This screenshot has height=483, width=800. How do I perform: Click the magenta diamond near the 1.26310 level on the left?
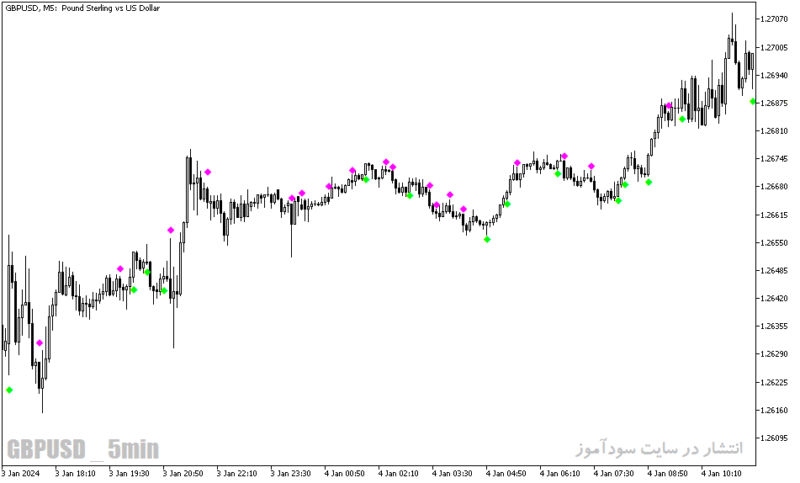tap(40, 343)
